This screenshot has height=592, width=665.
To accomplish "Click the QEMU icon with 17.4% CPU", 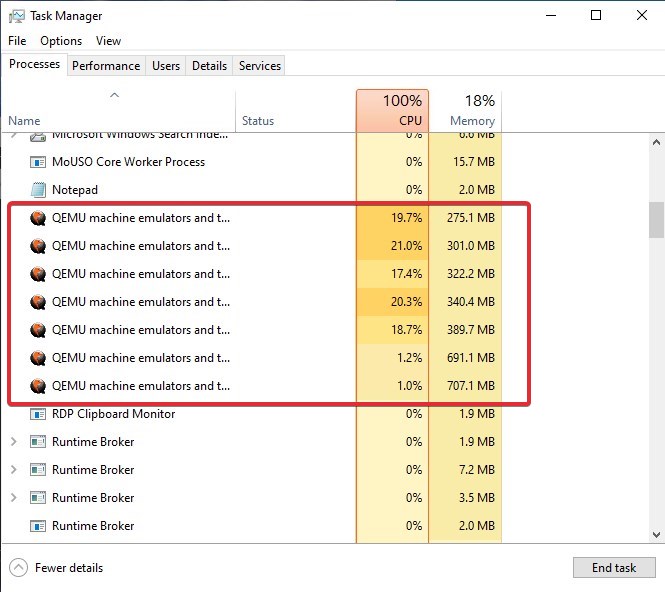I will (x=38, y=274).
